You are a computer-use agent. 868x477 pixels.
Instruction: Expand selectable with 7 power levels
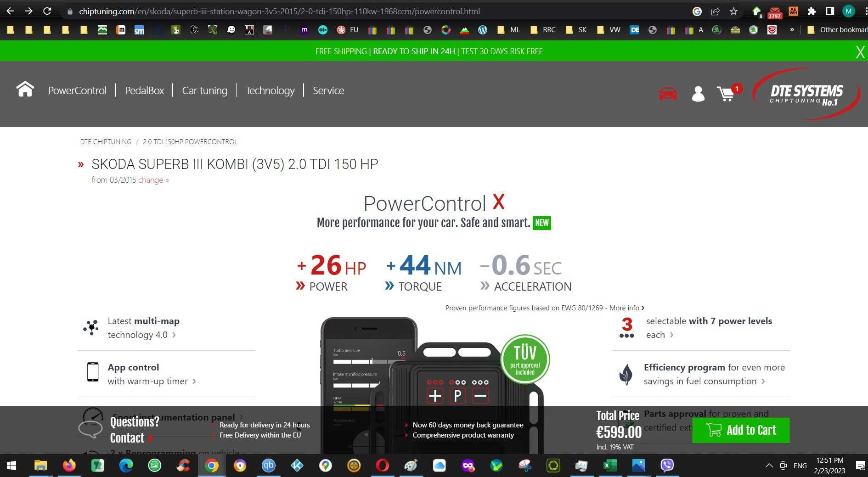pyautogui.click(x=709, y=328)
